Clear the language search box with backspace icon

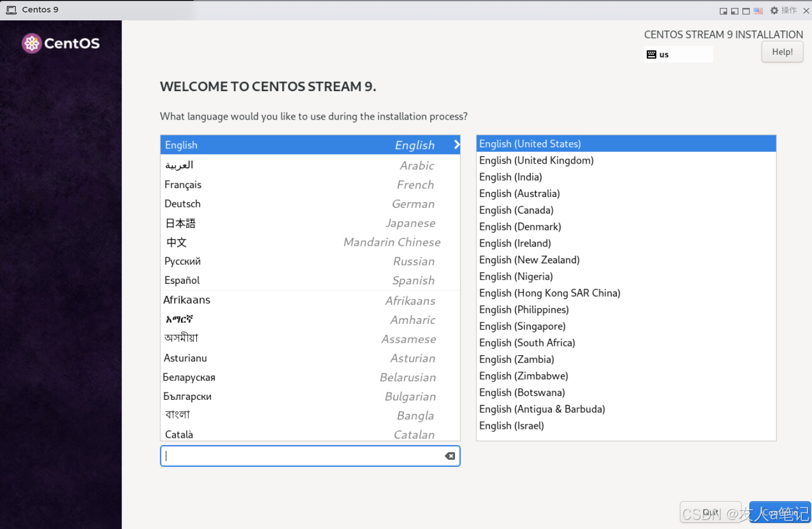pyautogui.click(x=450, y=456)
